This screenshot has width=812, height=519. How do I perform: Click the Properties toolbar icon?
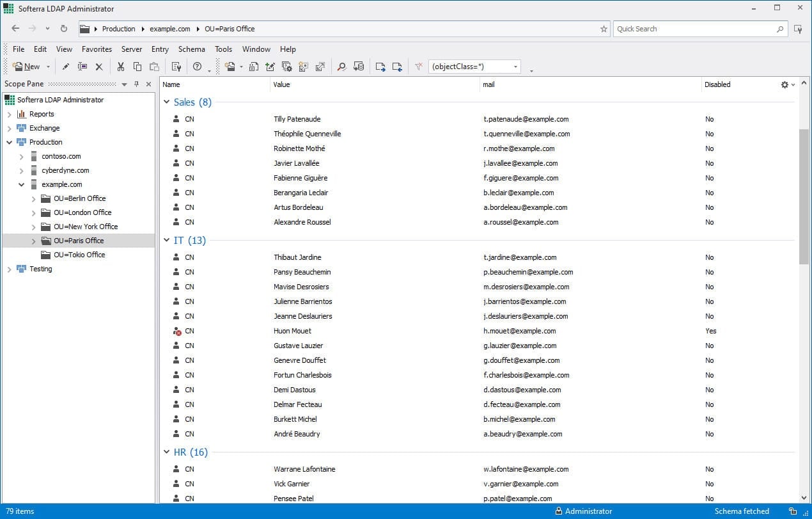[x=176, y=67]
